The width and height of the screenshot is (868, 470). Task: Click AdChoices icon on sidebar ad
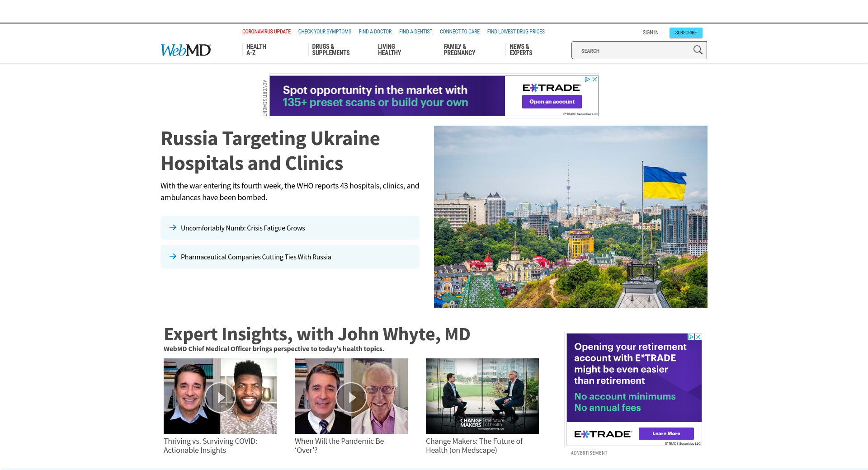(x=691, y=337)
